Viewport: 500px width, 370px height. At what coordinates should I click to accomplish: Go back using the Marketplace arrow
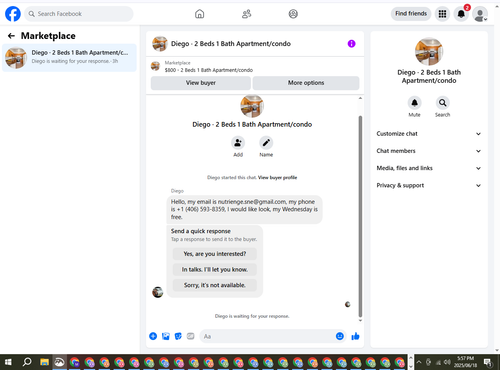pyautogui.click(x=11, y=36)
